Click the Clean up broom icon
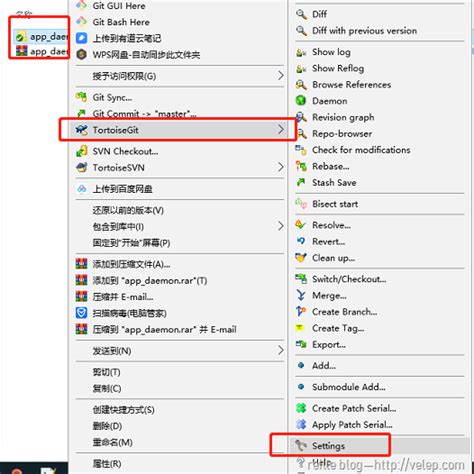The image size is (474, 474). tap(301, 257)
